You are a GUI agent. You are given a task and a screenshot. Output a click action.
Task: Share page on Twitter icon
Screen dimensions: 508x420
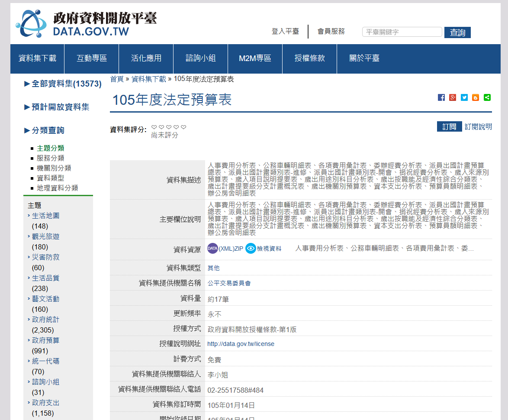pyautogui.click(x=464, y=97)
